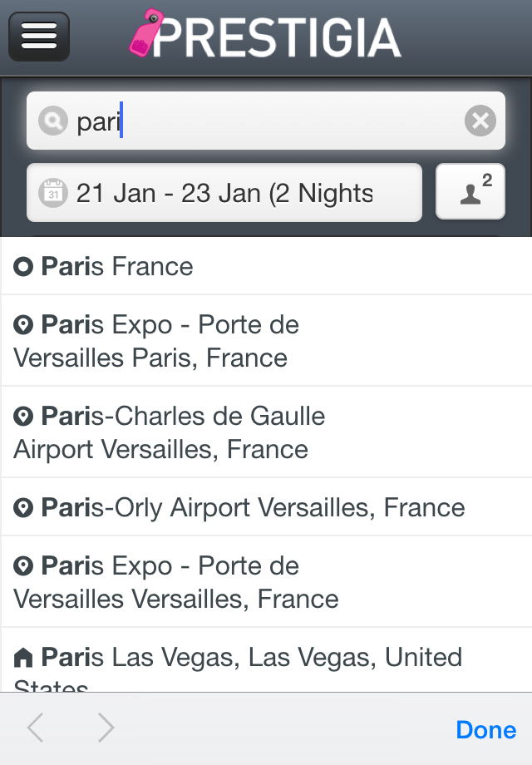Tap the next field arrow

pyautogui.click(x=106, y=728)
